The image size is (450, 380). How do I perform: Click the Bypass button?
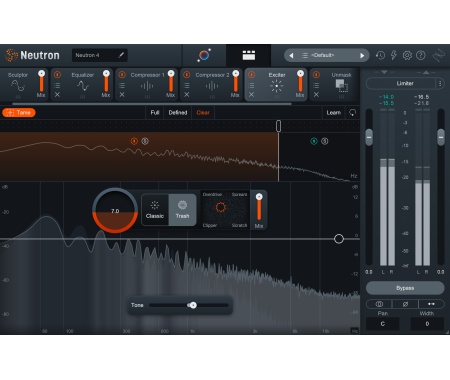coord(405,288)
